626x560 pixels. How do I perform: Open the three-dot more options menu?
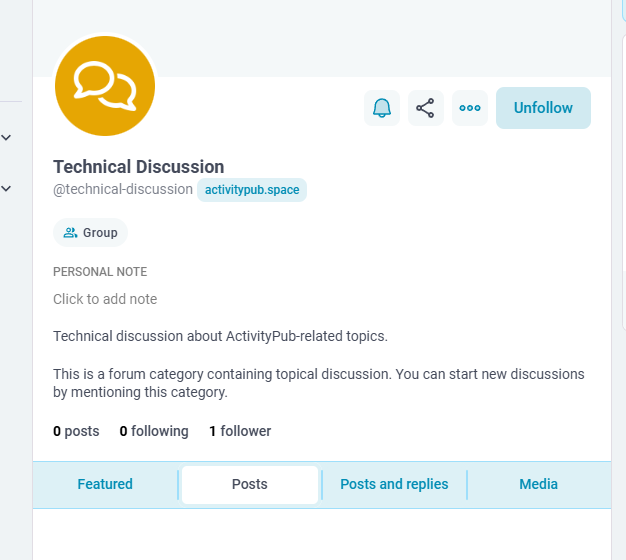pos(470,108)
